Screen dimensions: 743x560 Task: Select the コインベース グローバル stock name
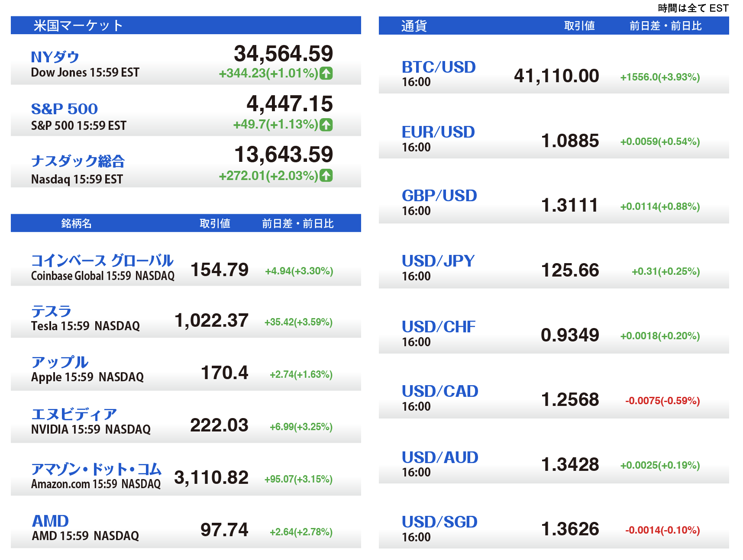click(x=102, y=261)
